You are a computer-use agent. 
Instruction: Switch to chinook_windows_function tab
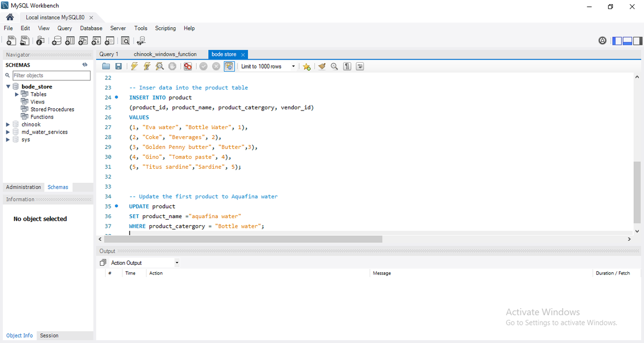[165, 54]
